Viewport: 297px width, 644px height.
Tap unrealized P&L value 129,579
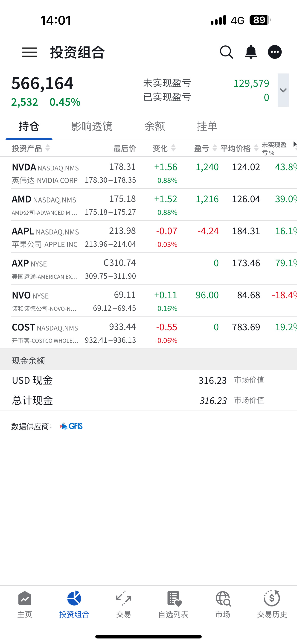tap(251, 83)
